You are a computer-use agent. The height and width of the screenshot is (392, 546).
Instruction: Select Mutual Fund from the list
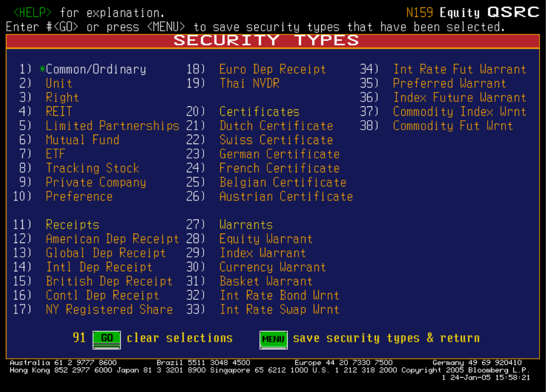tap(83, 140)
